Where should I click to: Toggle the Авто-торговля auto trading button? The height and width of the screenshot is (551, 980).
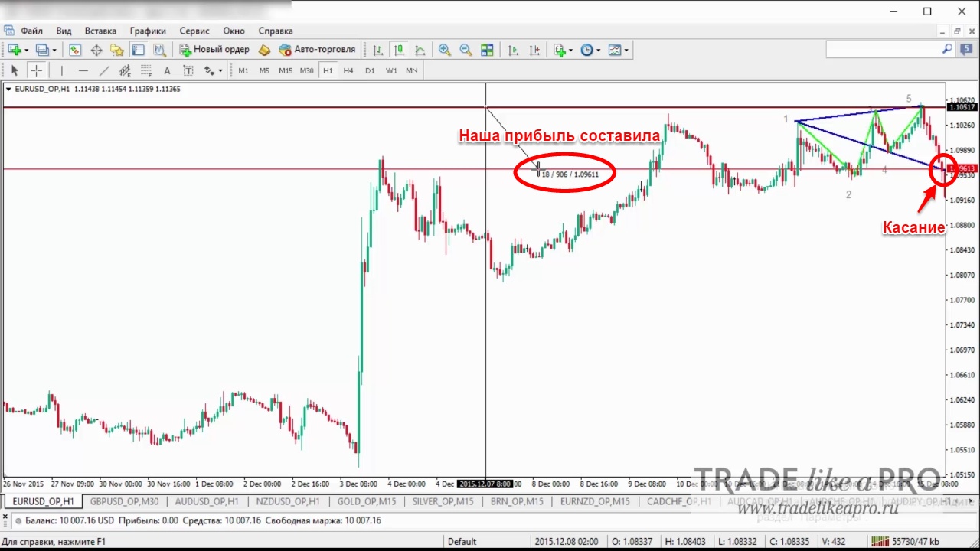[317, 50]
